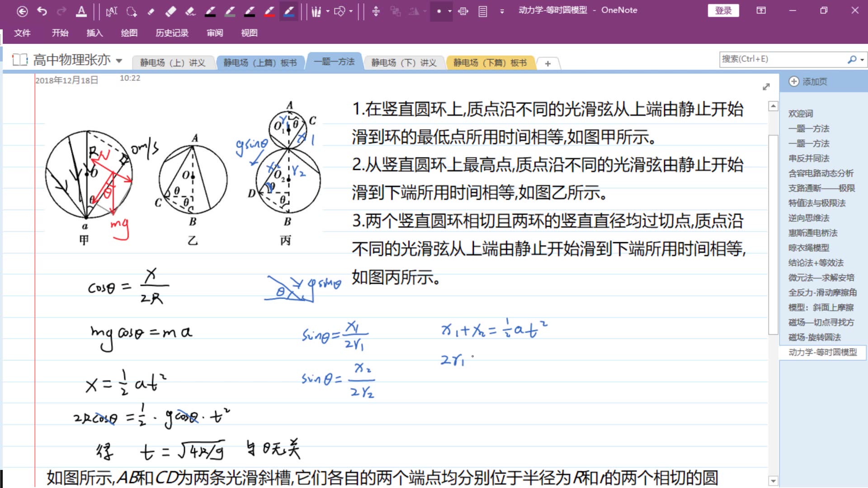Click the Undo icon

tap(42, 11)
